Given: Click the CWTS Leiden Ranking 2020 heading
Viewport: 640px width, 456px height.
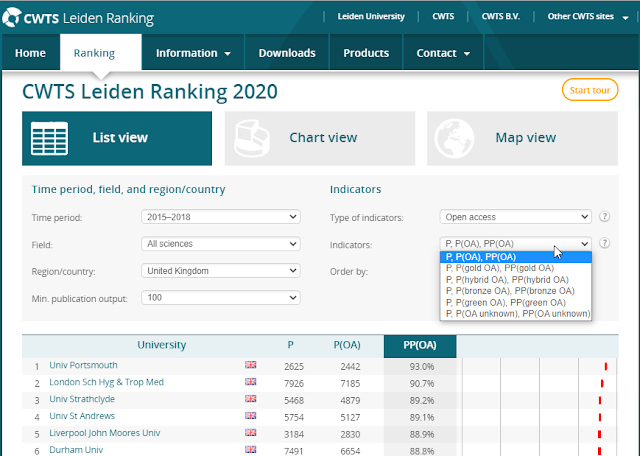Looking at the screenshot, I should coord(150,91).
